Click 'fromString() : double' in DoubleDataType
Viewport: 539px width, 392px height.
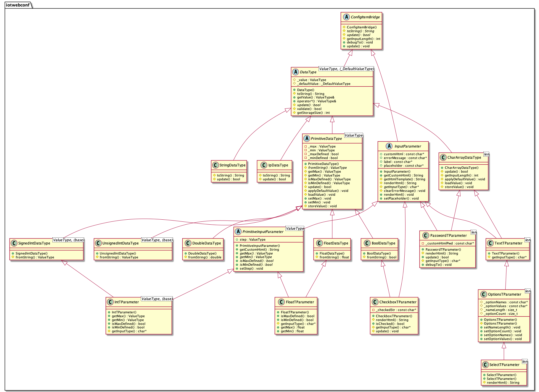pyautogui.click(x=205, y=257)
